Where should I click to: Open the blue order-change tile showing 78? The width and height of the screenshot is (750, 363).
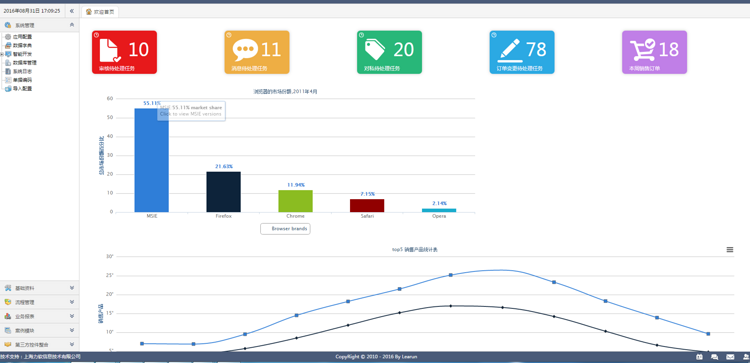(522, 52)
